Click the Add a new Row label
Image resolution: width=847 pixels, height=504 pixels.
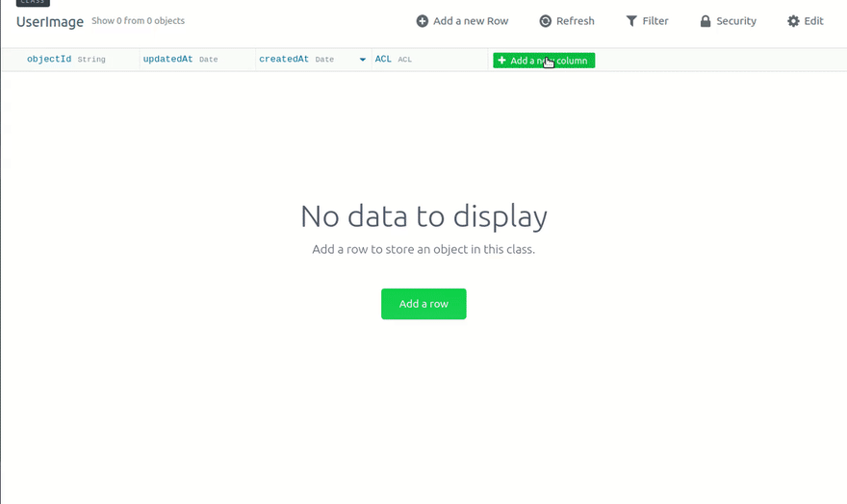[471, 21]
